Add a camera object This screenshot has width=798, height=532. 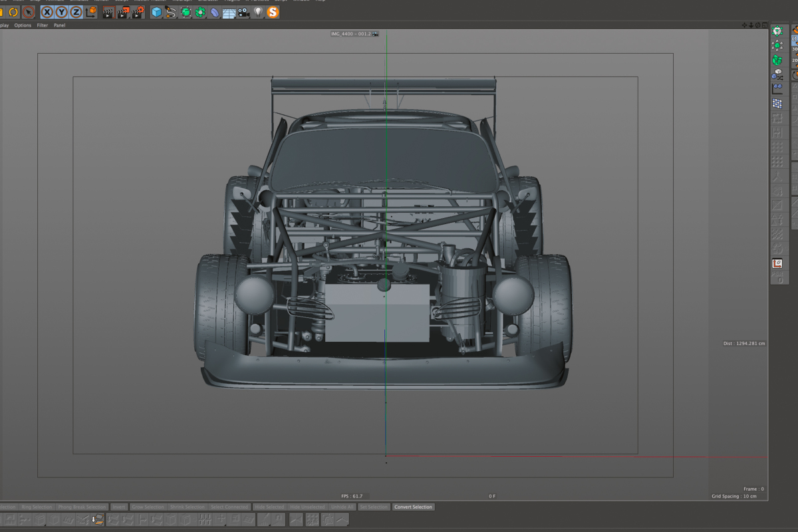[x=243, y=12]
